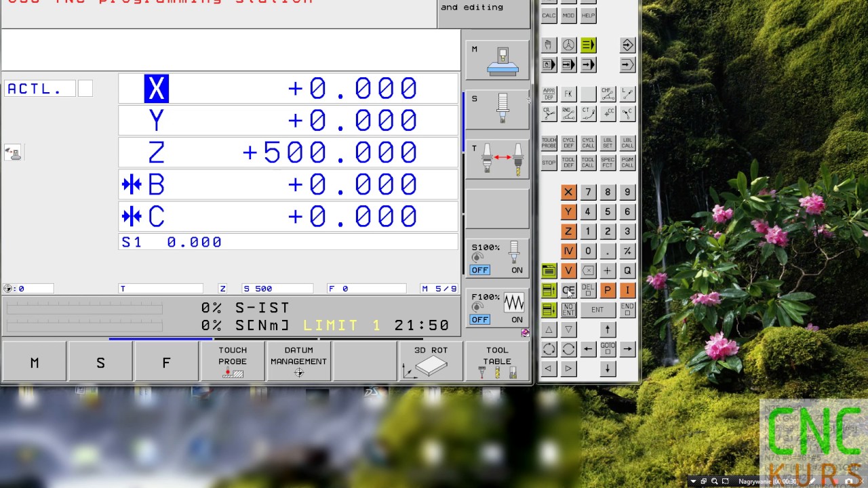The width and height of the screenshot is (868, 488).
Task: Select the CHF chamfer key
Action: pos(608,94)
